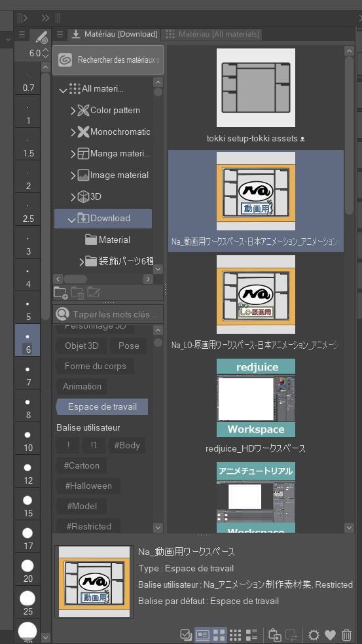Toggle the Espace de travail tag filter

(102, 406)
